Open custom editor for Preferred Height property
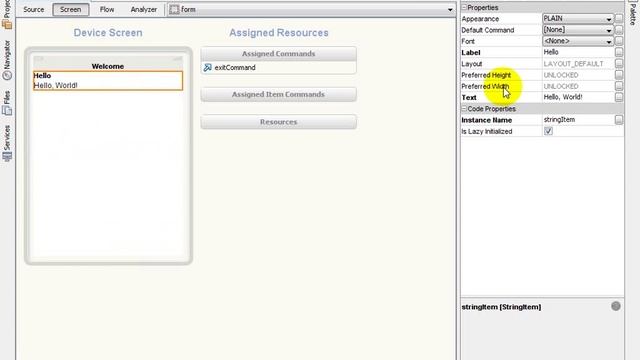Viewport: 640px width, 360px height. 619,75
